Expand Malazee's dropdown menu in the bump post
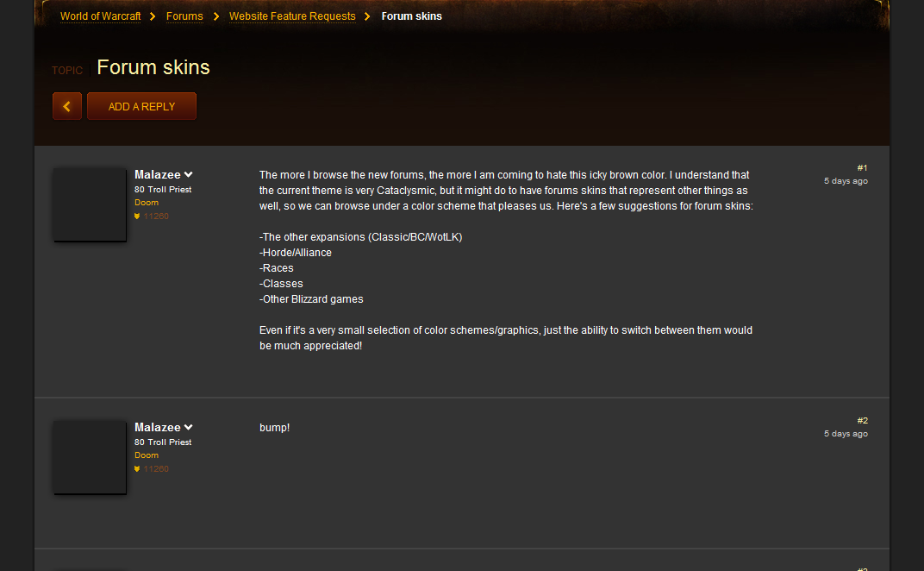 point(188,426)
